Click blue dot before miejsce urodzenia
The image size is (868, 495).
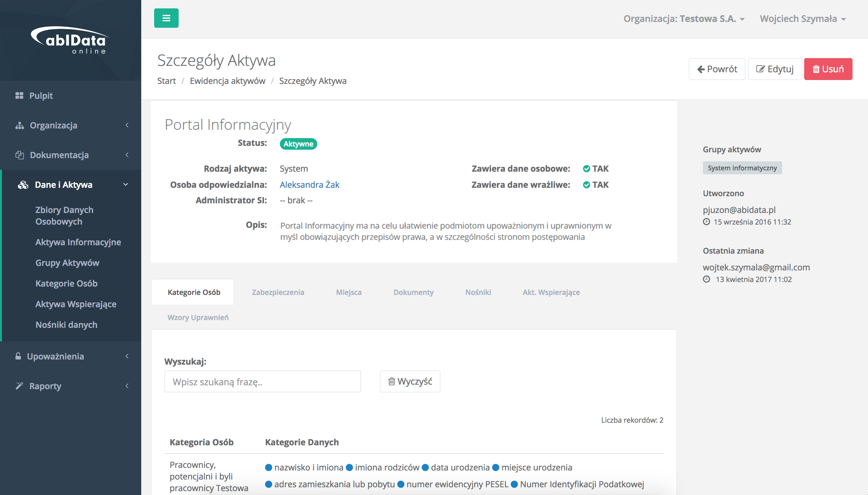[x=496, y=468]
